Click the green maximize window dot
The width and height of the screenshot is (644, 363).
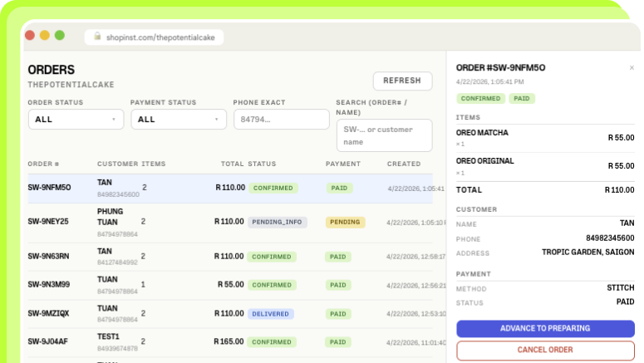[60, 36]
